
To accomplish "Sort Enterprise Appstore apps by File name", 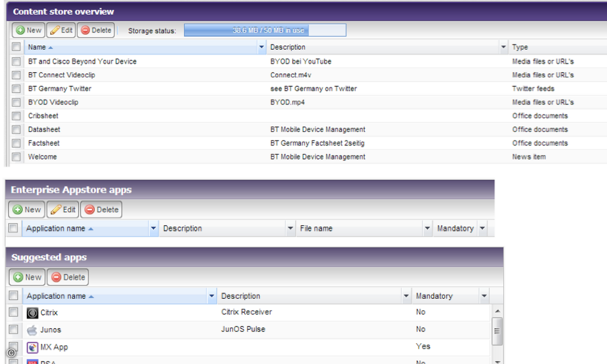I will [x=316, y=229].
